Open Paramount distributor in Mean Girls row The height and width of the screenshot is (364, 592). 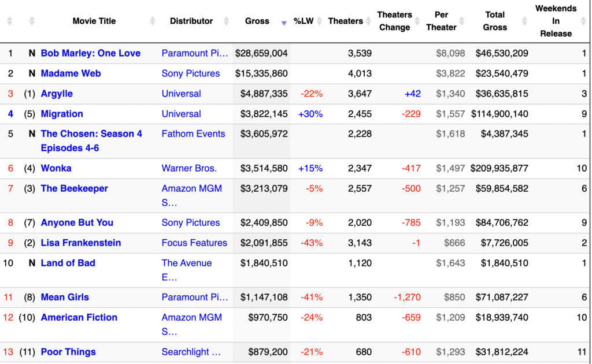pyautogui.click(x=195, y=297)
